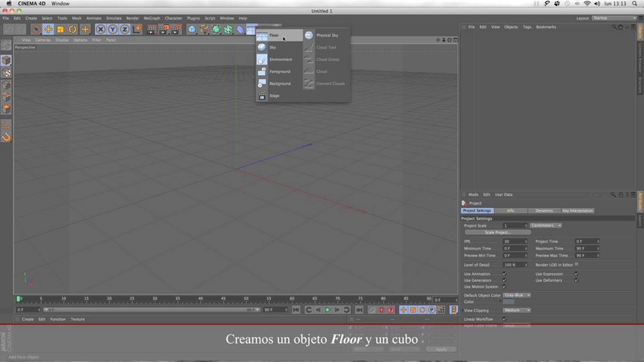Uncheck the Use Animation checkbox
This screenshot has width=644, height=362.
[x=504, y=274]
